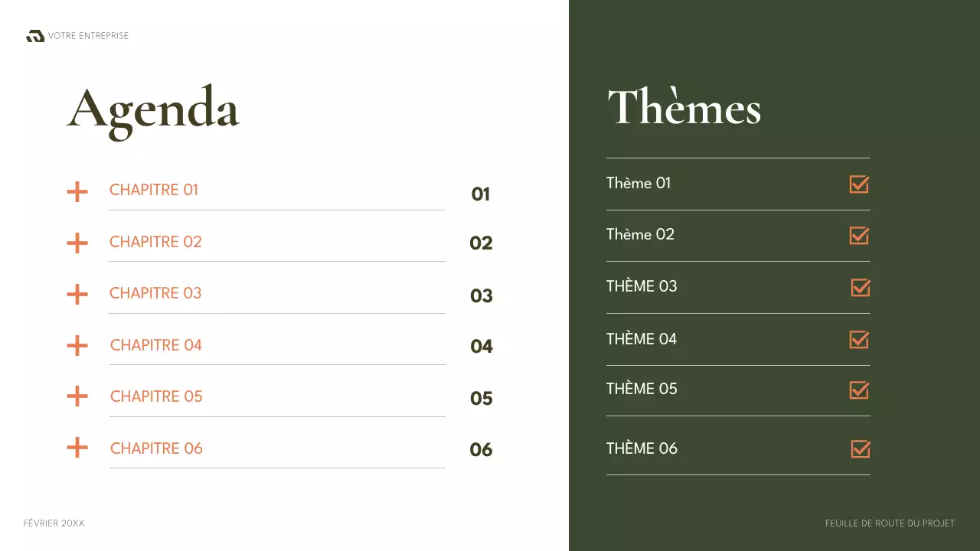Screen dimensions: 980x551
Task: Select the THÈME 05 list item
Action: click(642, 389)
